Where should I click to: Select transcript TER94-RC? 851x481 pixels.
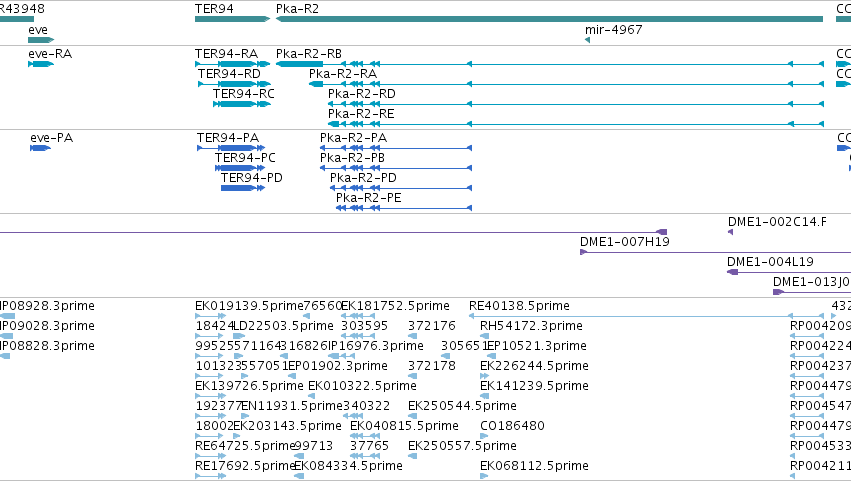point(244,94)
